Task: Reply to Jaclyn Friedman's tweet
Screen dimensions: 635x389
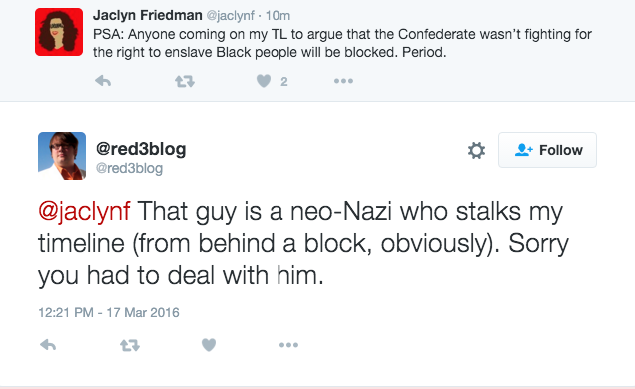Action: pos(103,81)
